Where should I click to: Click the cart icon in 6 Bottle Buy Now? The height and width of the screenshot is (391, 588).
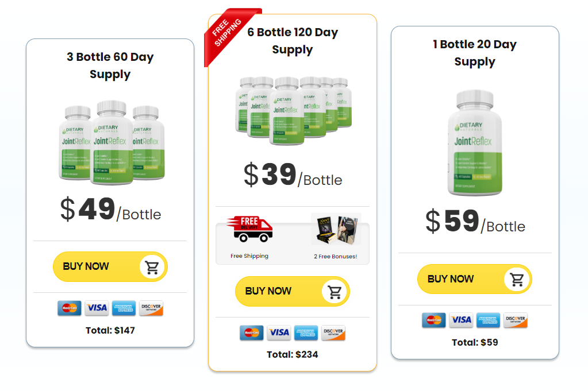point(335,292)
